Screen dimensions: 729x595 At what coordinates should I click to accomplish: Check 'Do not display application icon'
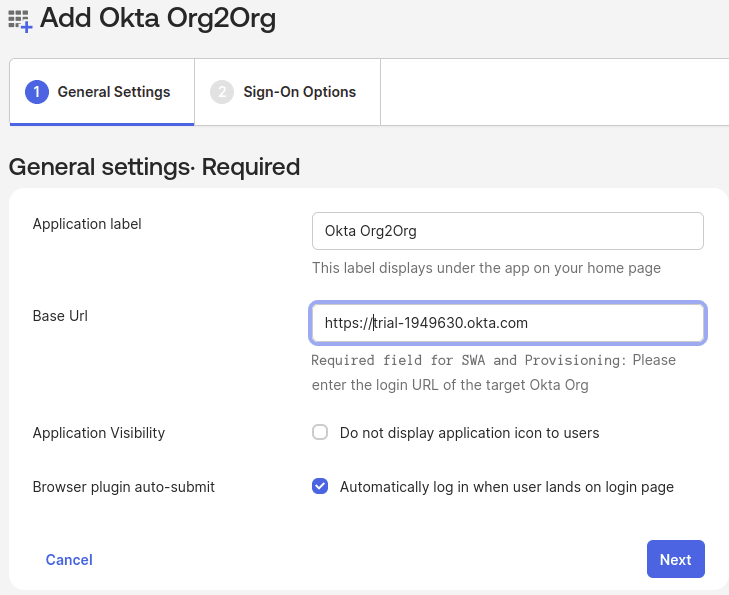320,432
